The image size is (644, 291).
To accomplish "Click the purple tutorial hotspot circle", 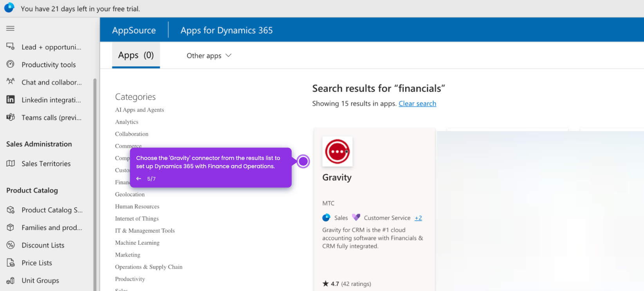I will coord(303,161).
